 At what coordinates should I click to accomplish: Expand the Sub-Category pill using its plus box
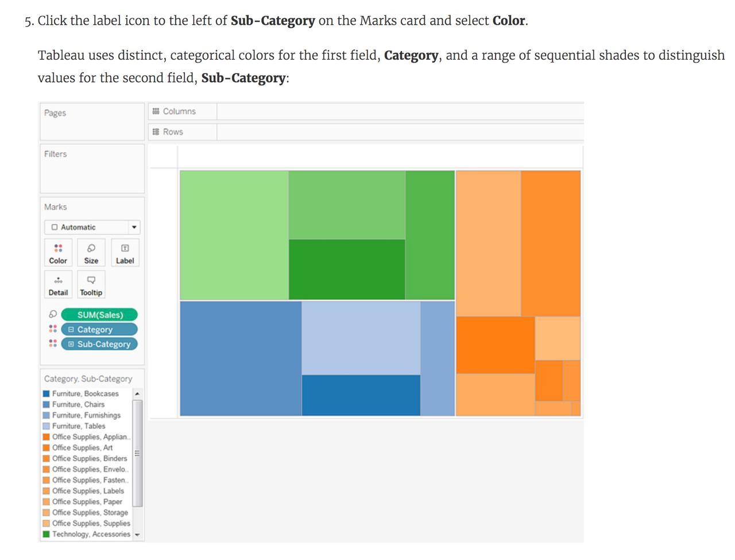click(x=71, y=344)
